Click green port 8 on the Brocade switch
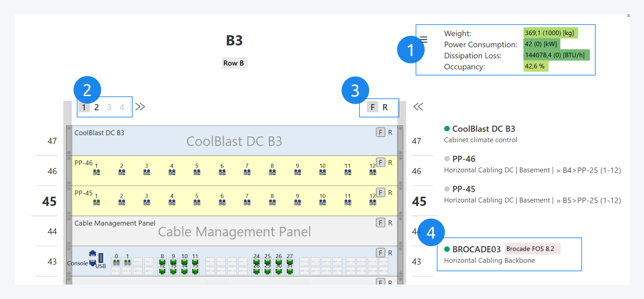This screenshot has height=299, width=644. click(162, 263)
